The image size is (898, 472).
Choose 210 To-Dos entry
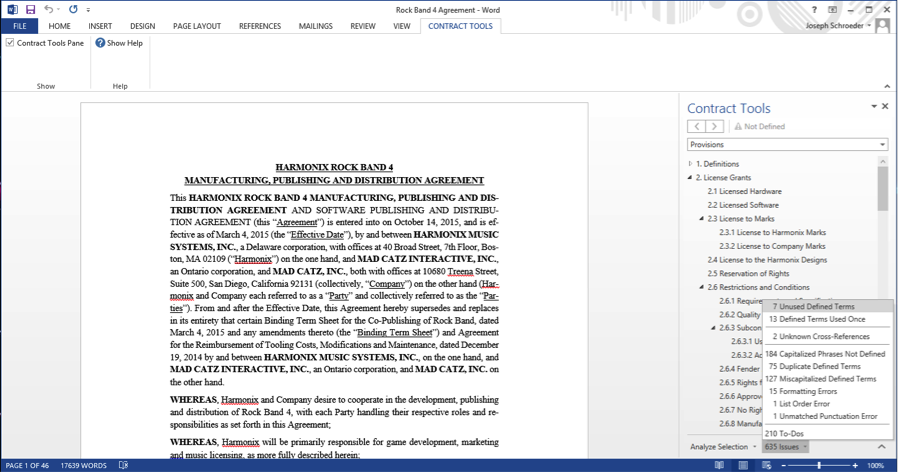pyautogui.click(x=828, y=434)
